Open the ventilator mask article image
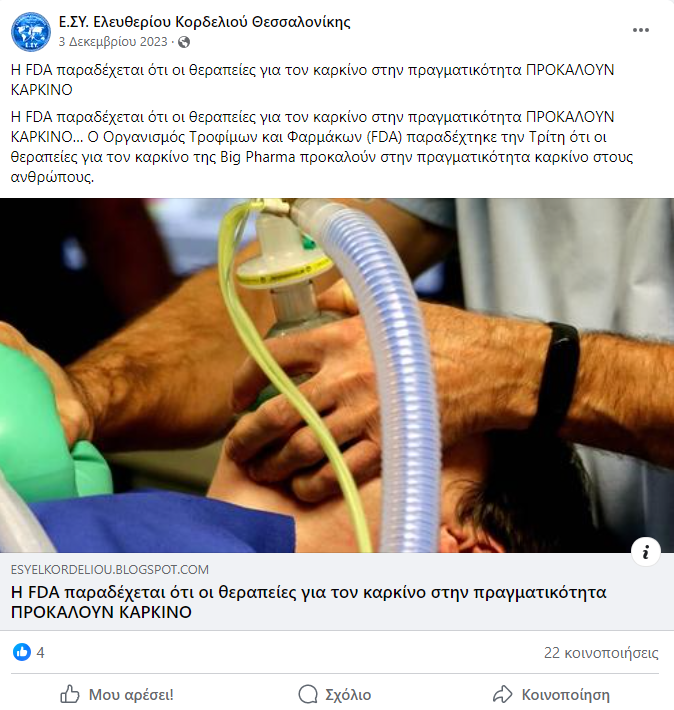Screen dimensions: 674x710 pos(337,375)
